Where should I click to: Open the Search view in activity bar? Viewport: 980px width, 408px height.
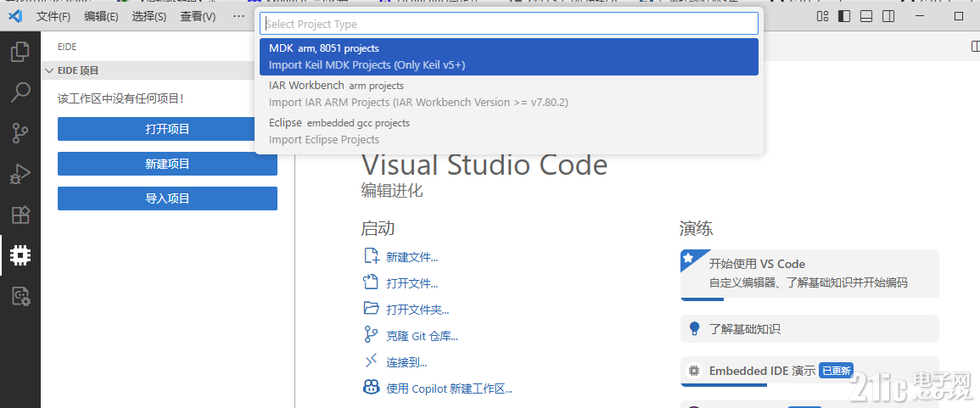(20, 92)
